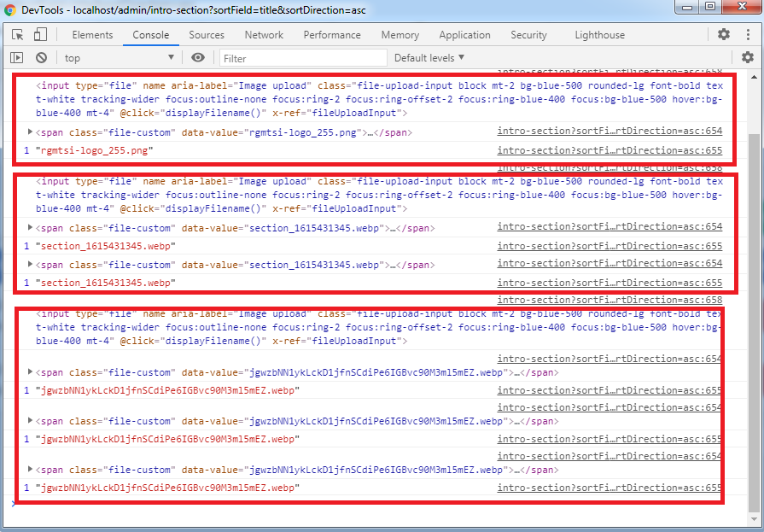Click the console vertical scrollbar thumb
Screen dimensions: 764x532
(x=754, y=323)
